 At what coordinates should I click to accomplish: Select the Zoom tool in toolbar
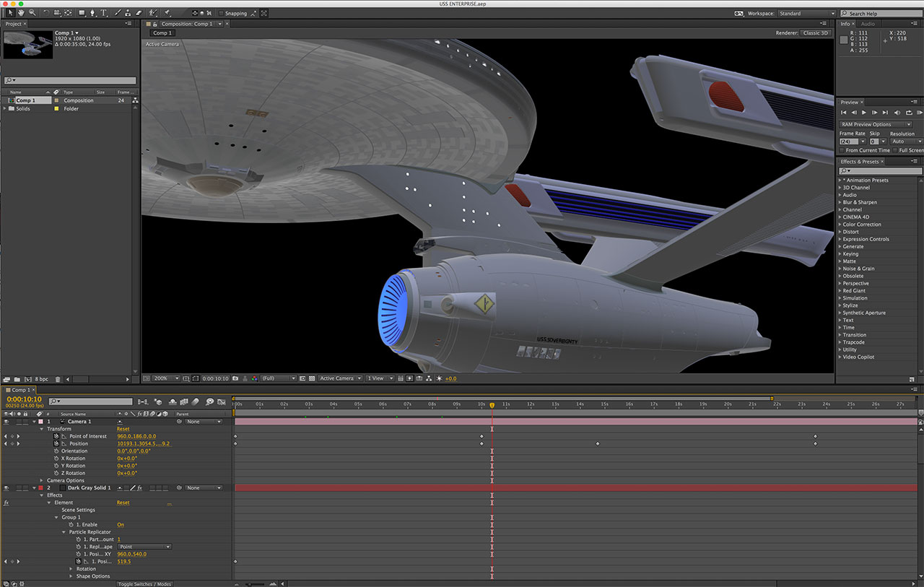(32, 13)
